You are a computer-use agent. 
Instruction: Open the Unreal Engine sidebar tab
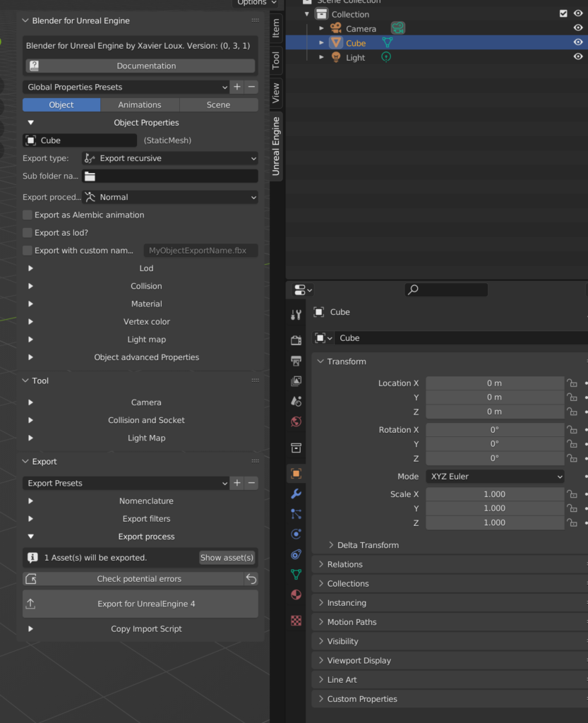click(275, 146)
